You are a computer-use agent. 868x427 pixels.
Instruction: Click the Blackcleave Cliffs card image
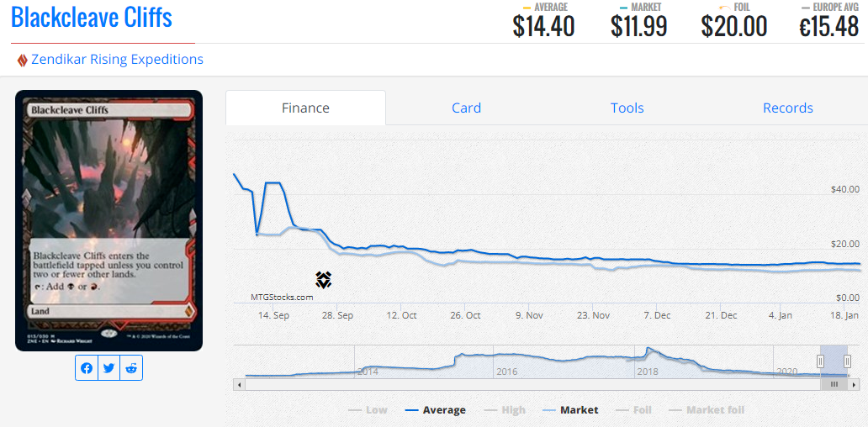coord(108,220)
